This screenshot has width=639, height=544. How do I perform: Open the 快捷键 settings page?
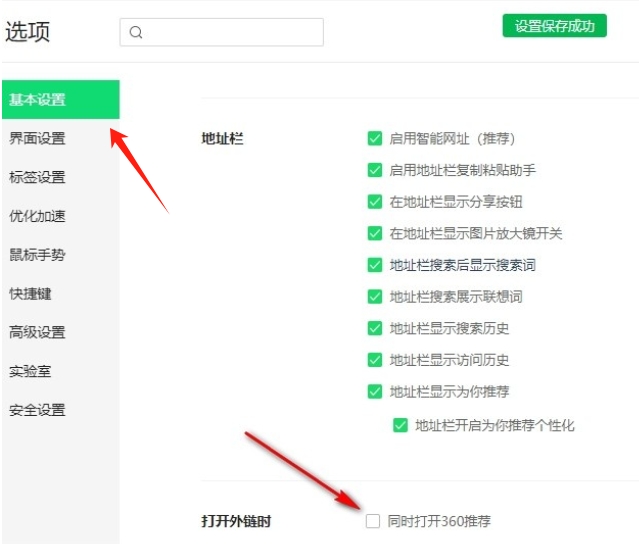pyautogui.click(x=31, y=293)
